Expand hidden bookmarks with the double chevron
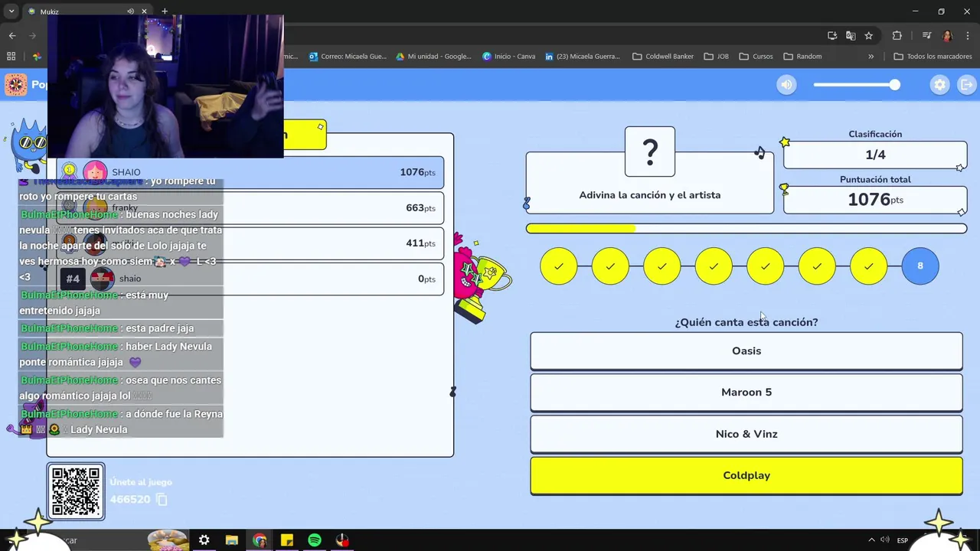Image resolution: width=980 pixels, height=551 pixels. pos(871,56)
